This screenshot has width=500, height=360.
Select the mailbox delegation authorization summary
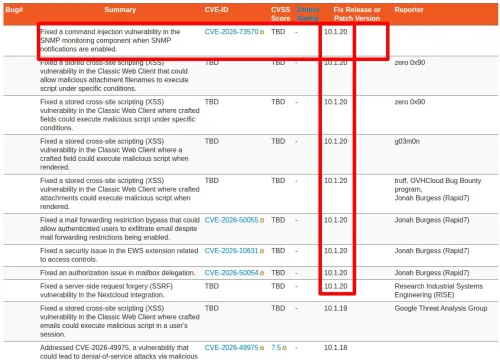[x=117, y=273]
